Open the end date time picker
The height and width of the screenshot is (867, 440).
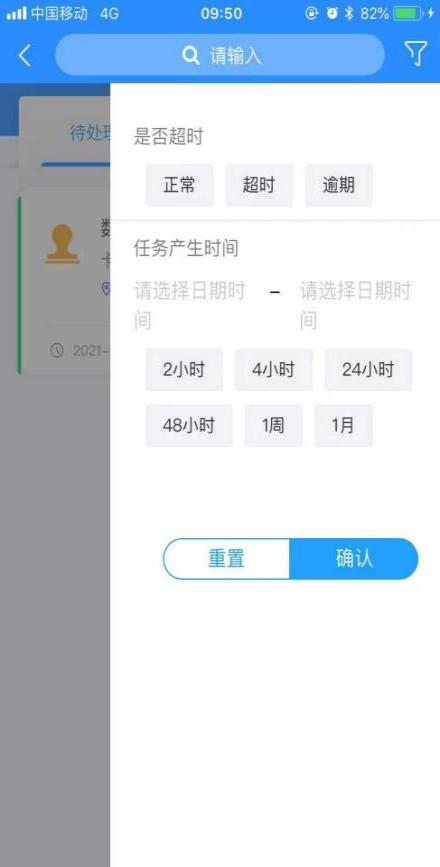(x=356, y=305)
